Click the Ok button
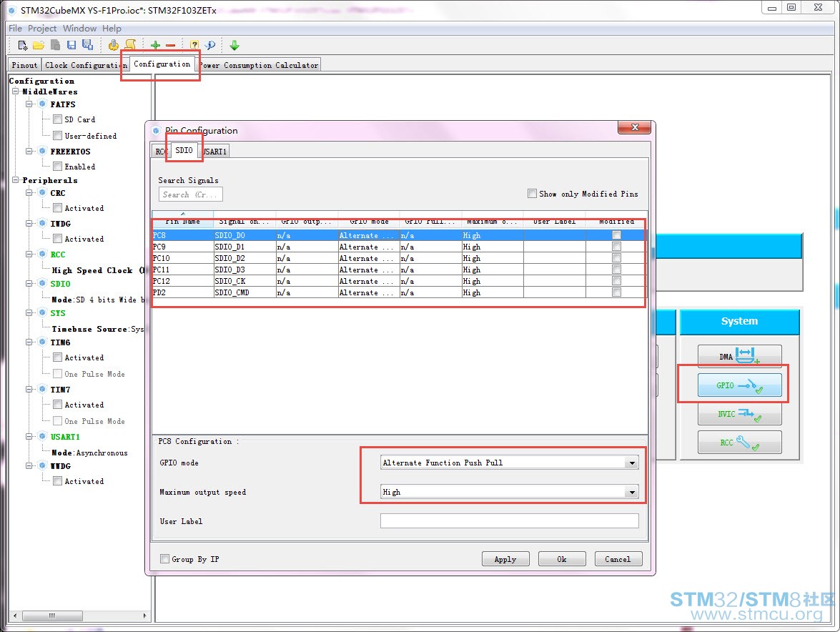The image size is (840, 632). pyautogui.click(x=561, y=558)
